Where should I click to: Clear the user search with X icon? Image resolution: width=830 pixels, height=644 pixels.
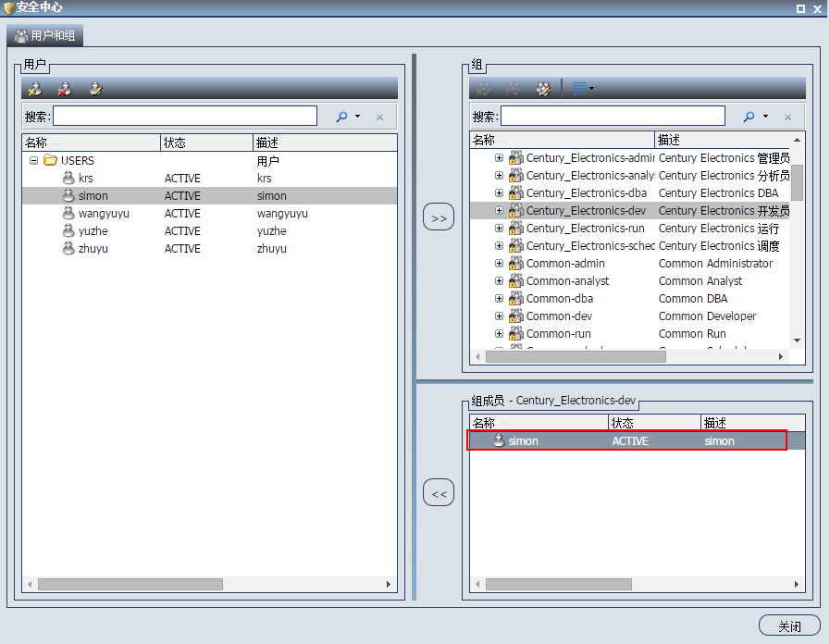379,118
